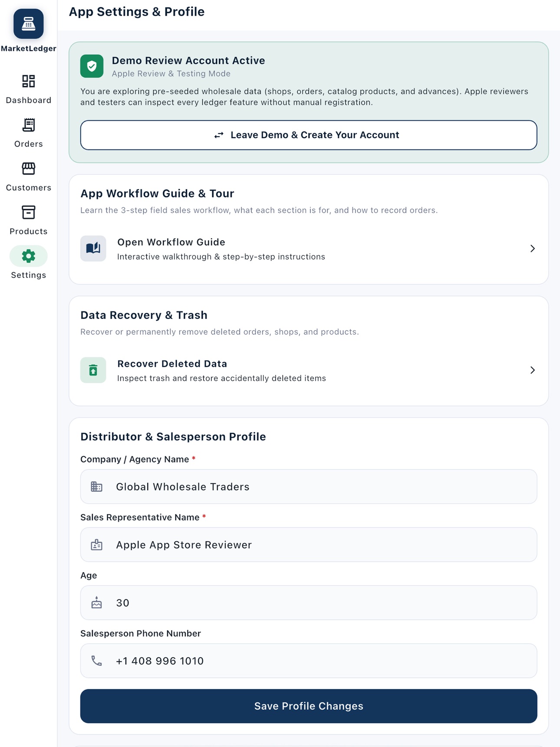The width and height of the screenshot is (560, 747).
Task: Click the open book Workflow Guide icon
Action: tap(93, 248)
